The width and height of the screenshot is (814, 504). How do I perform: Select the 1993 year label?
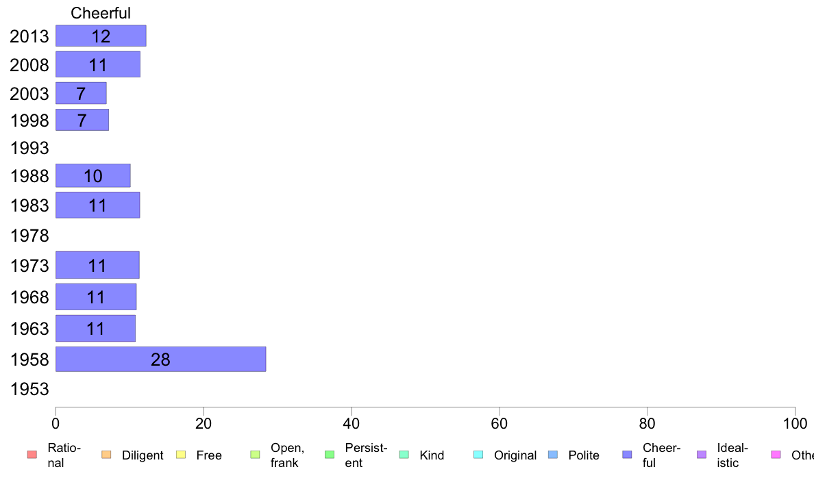(x=29, y=149)
